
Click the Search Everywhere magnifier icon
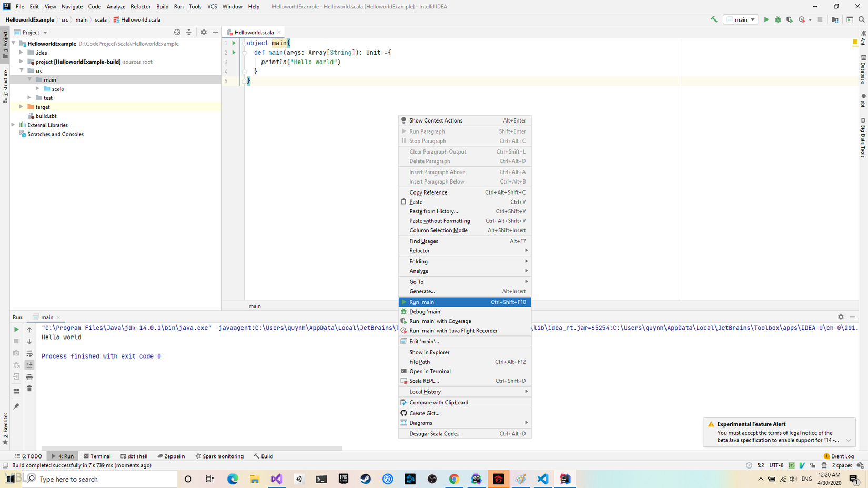pos(862,19)
